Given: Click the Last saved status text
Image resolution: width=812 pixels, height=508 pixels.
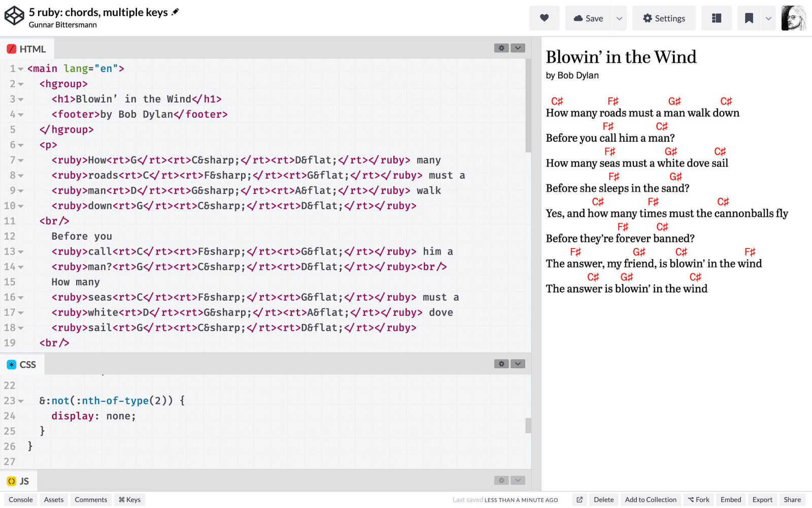Looking at the screenshot, I should (505, 500).
